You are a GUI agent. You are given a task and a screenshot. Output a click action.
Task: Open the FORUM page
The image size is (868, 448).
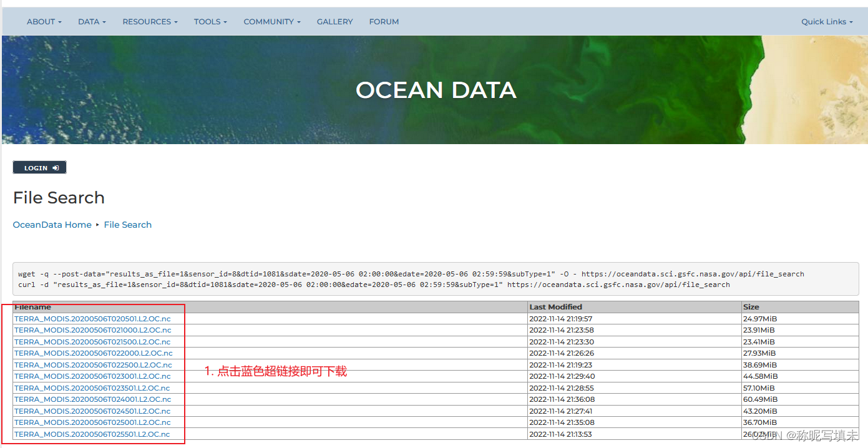(384, 21)
